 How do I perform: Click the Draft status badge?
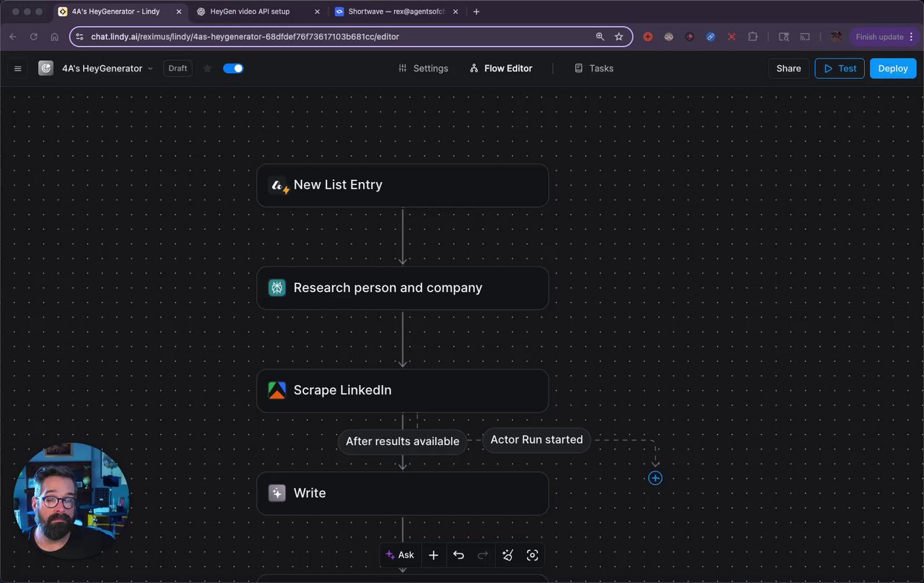tap(178, 69)
